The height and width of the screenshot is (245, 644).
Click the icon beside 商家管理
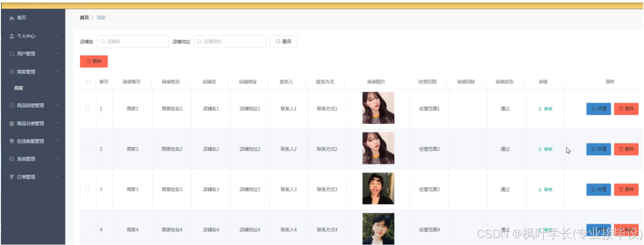[x=12, y=72]
